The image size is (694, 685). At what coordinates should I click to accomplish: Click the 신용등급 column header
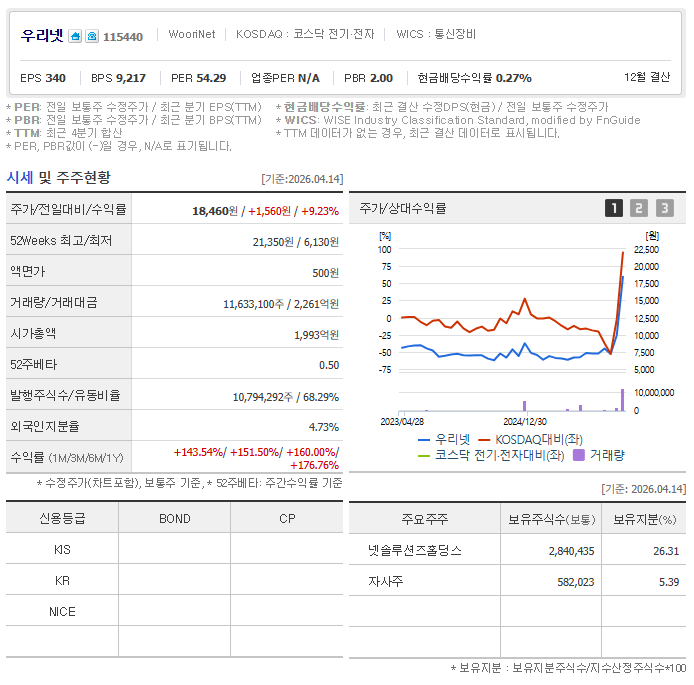62,518
